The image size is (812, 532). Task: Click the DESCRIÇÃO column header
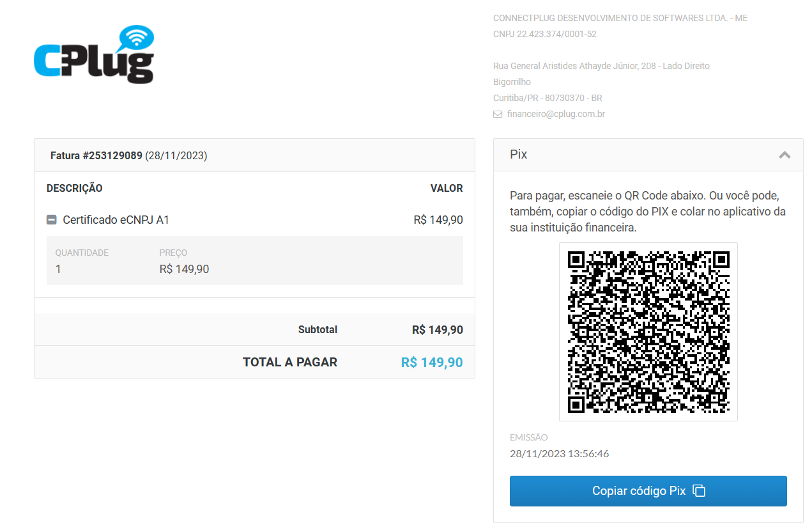(x=75, y=189)
